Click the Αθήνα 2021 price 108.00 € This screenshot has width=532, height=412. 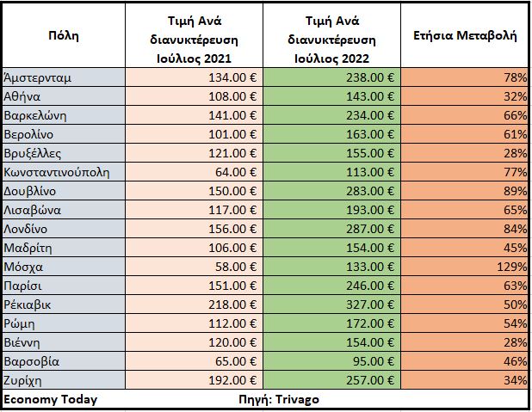[193, 96]
